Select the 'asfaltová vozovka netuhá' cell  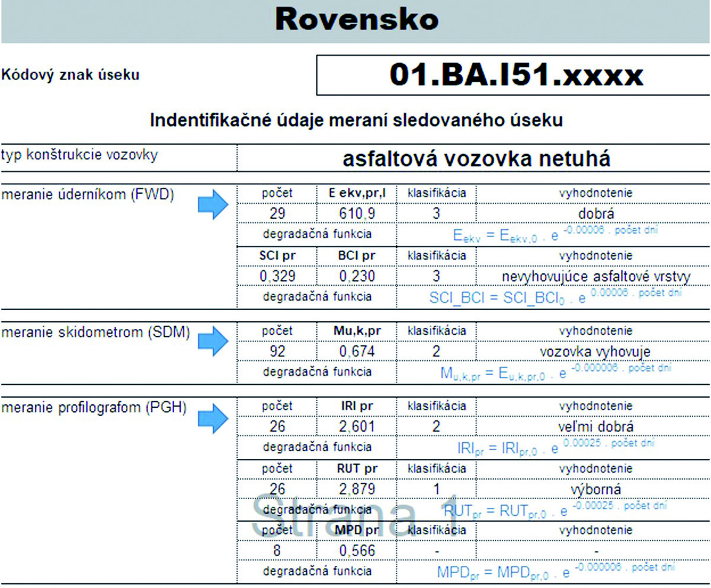(476, 159)
